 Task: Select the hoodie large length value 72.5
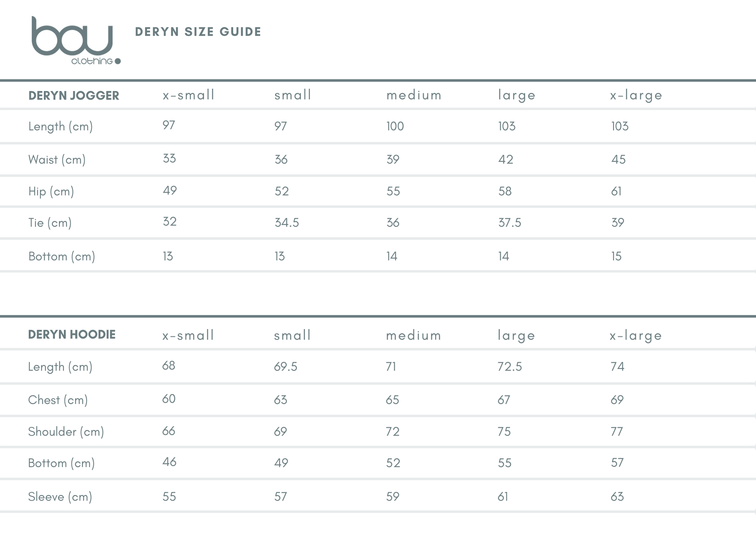510,366
